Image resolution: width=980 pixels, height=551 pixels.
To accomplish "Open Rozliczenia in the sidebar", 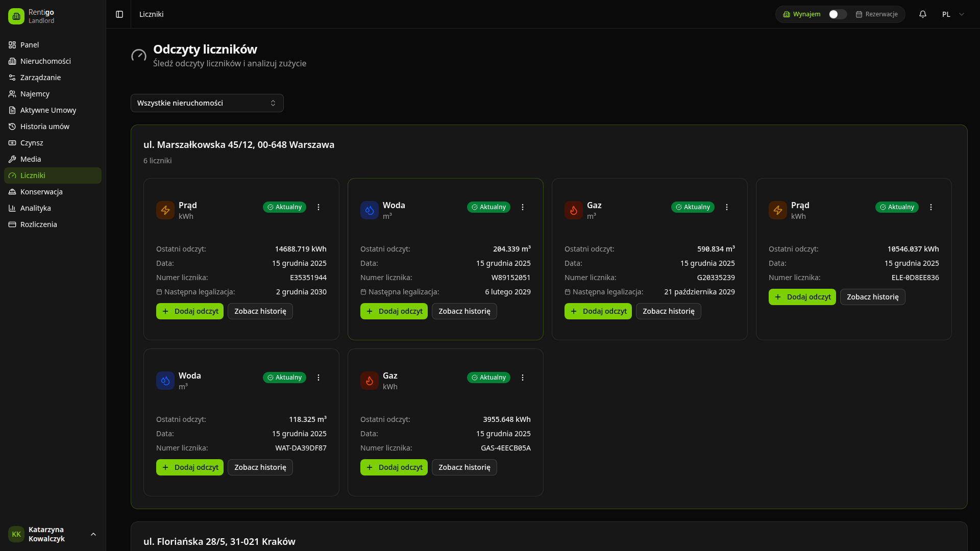I will tap(38, 224).
